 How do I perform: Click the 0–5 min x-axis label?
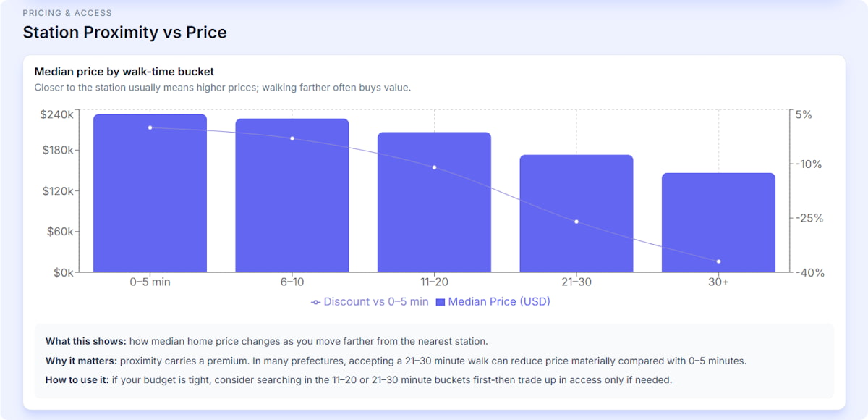coord(150,282)
